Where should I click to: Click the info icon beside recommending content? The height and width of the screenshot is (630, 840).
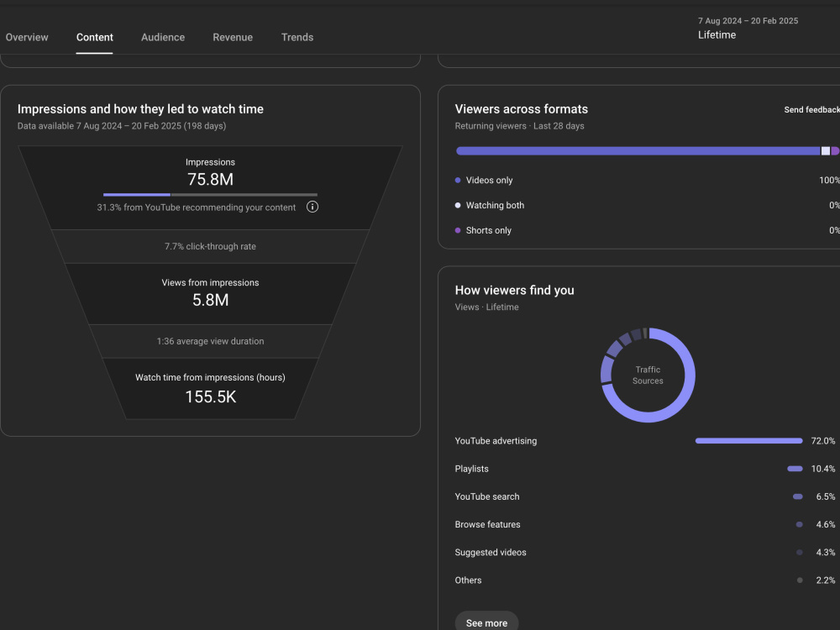[x=312, y=207]
